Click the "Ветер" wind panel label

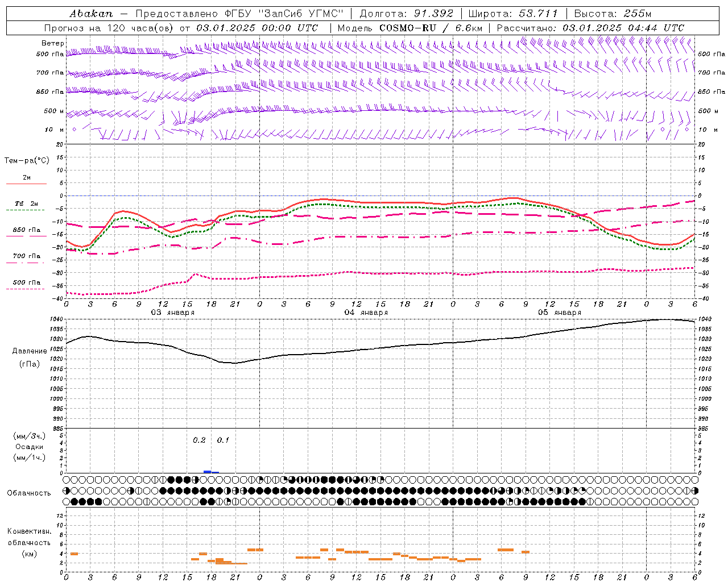[x=52, y=43]
